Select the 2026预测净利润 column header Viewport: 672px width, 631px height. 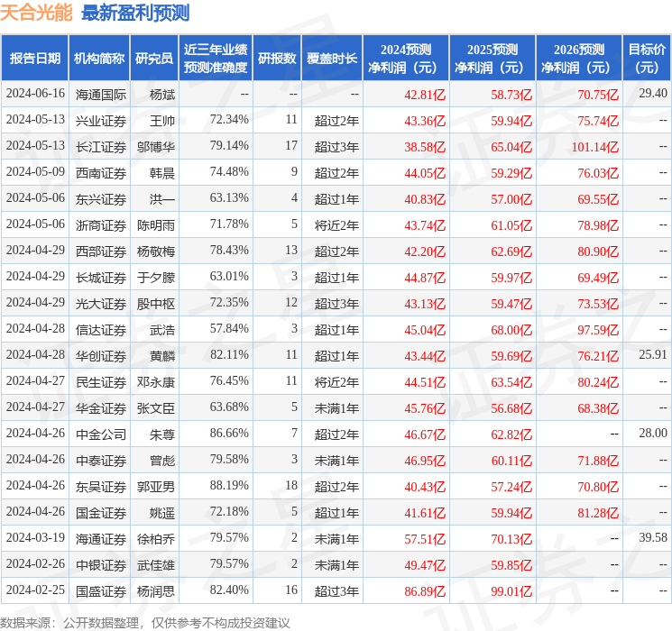coord(579,58)
